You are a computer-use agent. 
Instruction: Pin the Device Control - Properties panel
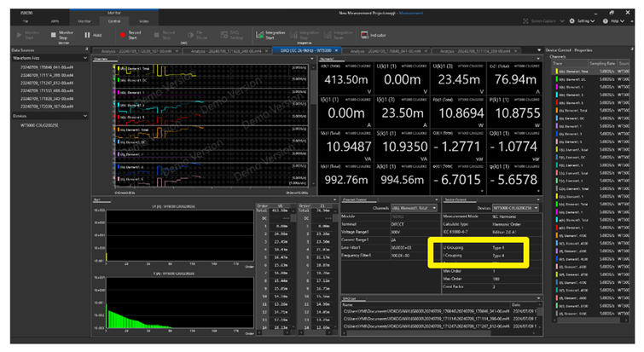631,49
